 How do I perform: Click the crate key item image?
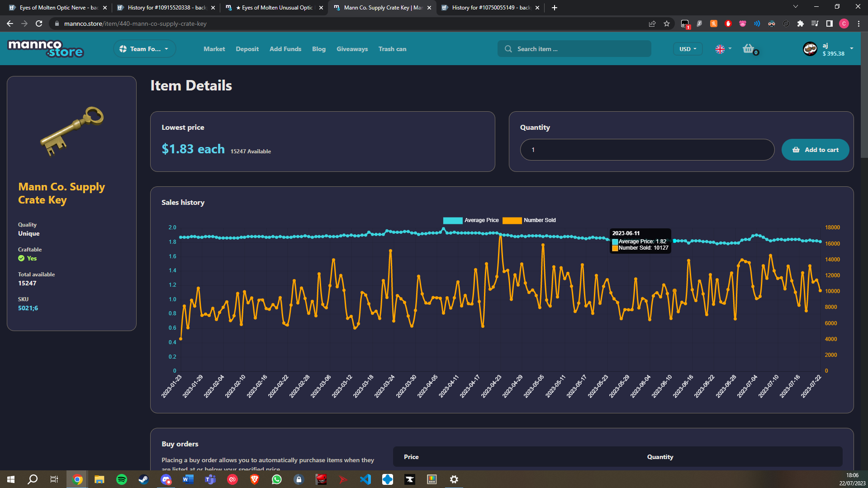pos(72,131)
